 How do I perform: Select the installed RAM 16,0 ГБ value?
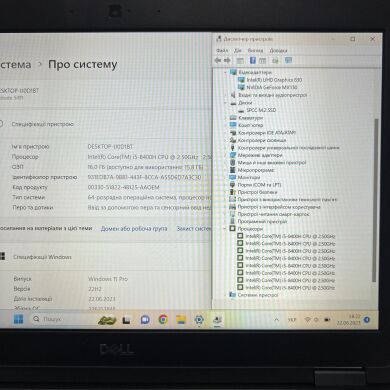(145, 167)
